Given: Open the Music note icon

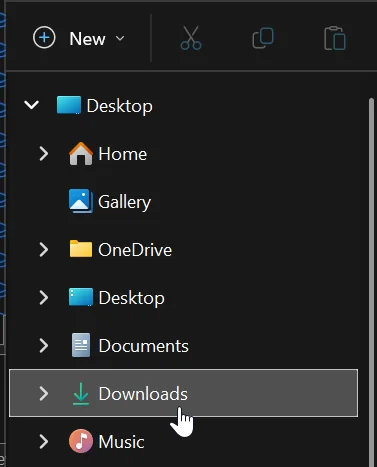Looking at the screenshot, I should click(81, 441).
